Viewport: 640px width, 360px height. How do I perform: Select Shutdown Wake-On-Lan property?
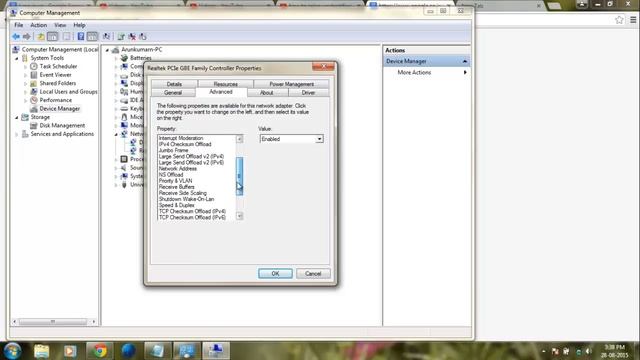[x=186, y=199]
